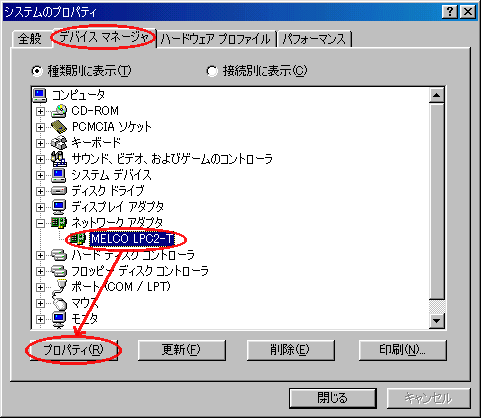Viewport: 481px width, 418px height.
Task: Expand the モニタ tree node
Action: pos(40,319)
